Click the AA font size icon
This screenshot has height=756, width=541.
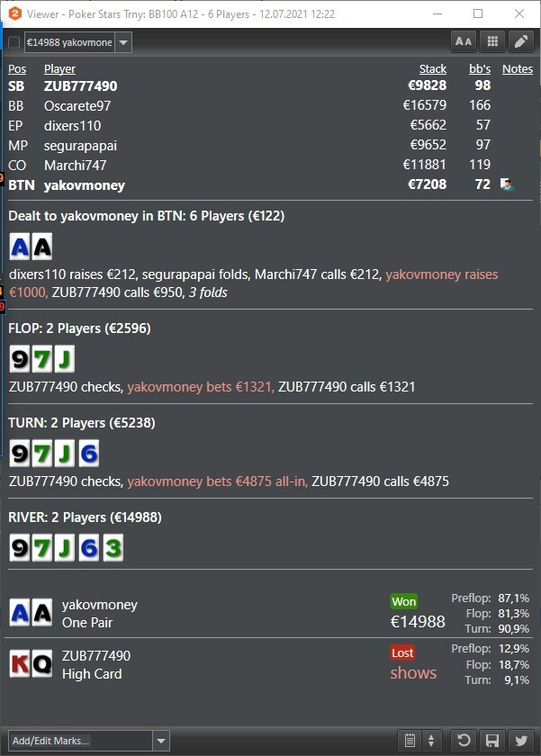[464, 42]
